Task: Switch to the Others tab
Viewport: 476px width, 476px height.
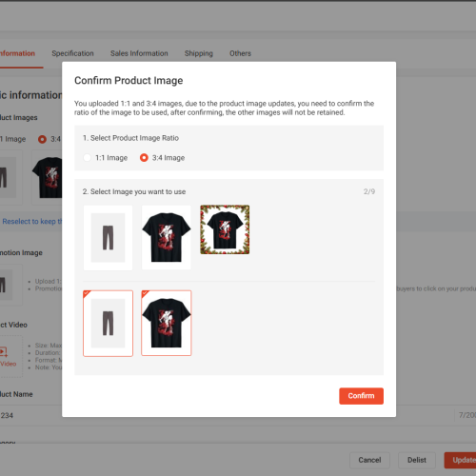Action: pos(240,53)
